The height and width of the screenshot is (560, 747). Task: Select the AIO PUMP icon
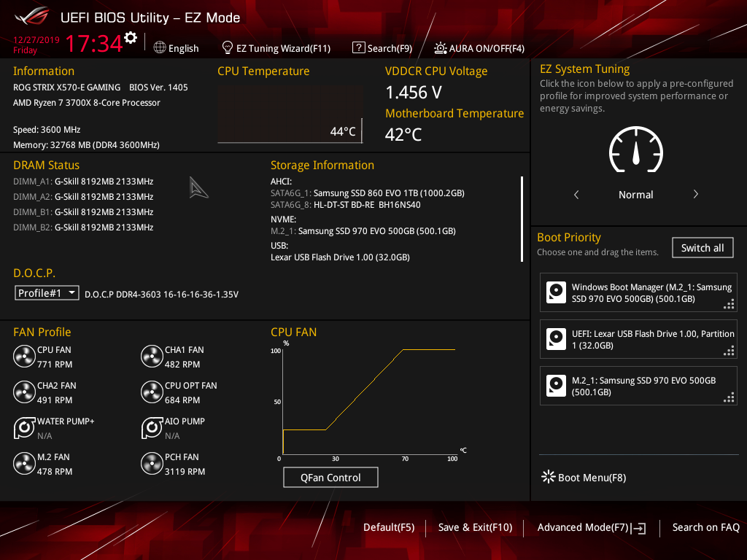click(x=152, y=427)
